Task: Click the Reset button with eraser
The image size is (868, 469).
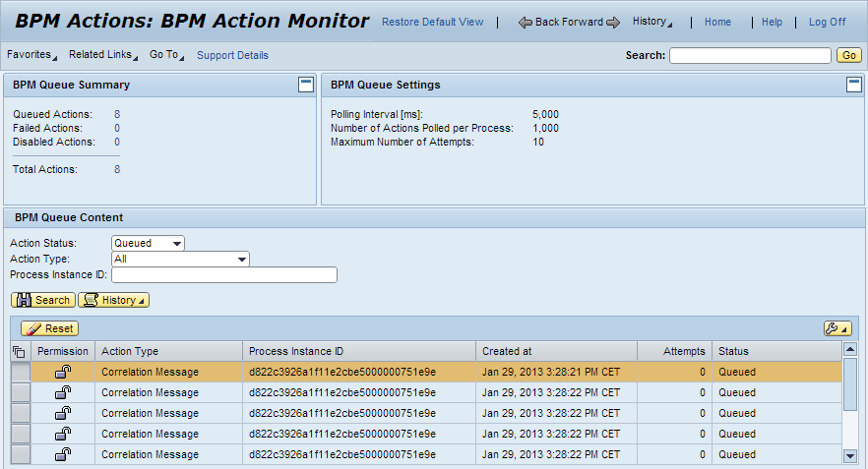Action: [50, 328]
